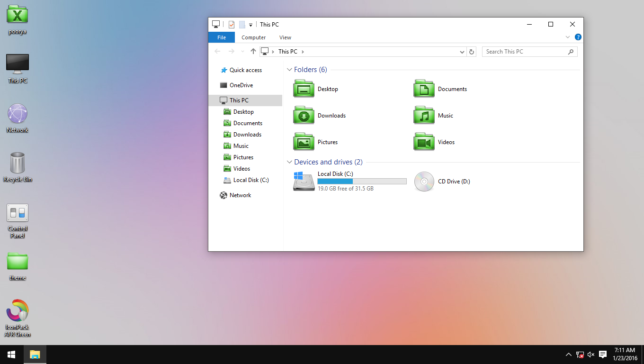644x364 pixels.
Task: Open Action Center from the system tray
Action: [x=602, y=355]
